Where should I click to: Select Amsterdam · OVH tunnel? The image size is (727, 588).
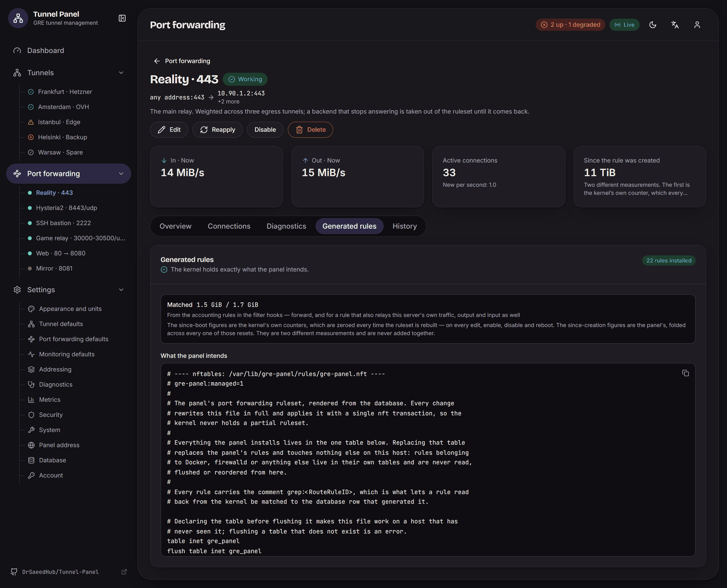[63, 107]
